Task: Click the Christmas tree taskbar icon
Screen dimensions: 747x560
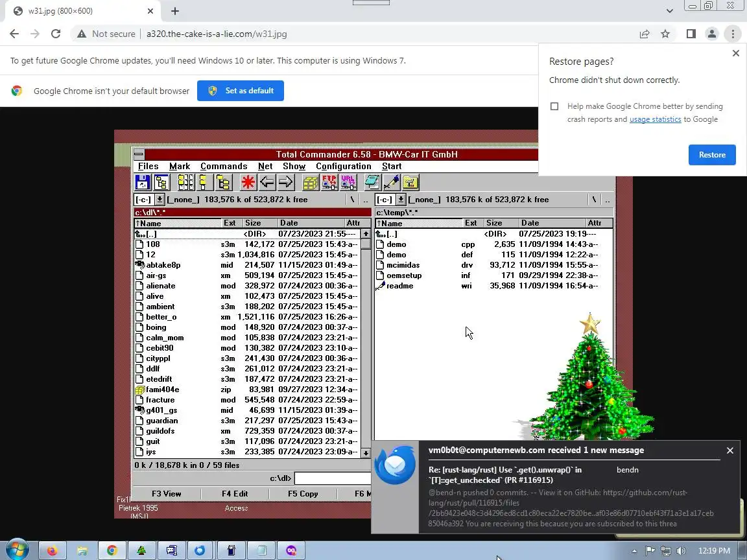Action: [x=141, y=550]
